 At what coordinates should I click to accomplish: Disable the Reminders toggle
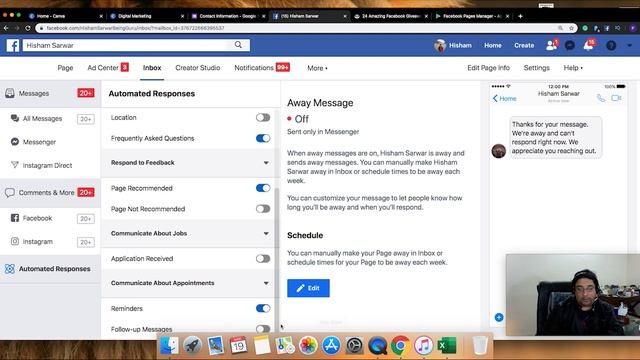263,308
